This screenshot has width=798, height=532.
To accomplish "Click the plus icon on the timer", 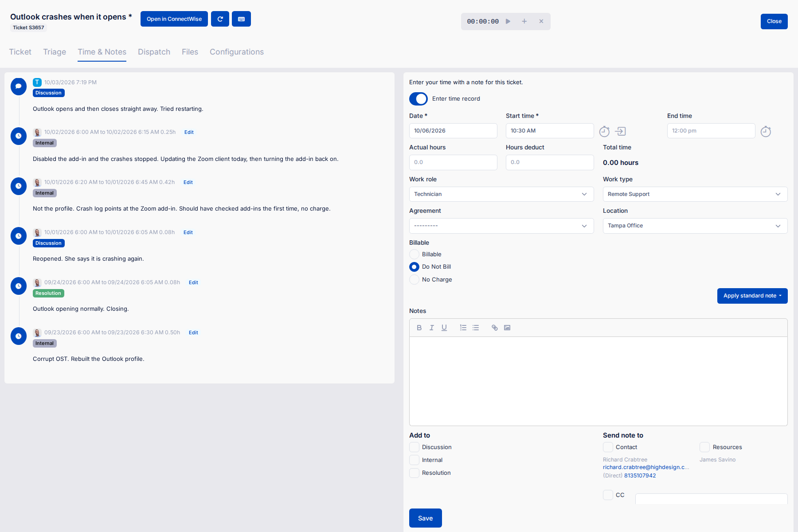I will 524,21.
